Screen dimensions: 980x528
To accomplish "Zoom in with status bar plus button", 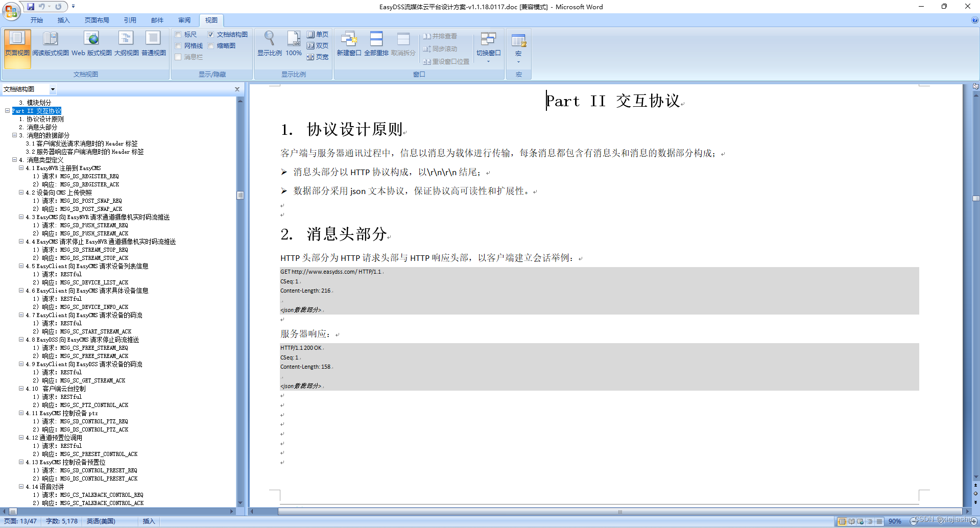I will tap(974, 521).
